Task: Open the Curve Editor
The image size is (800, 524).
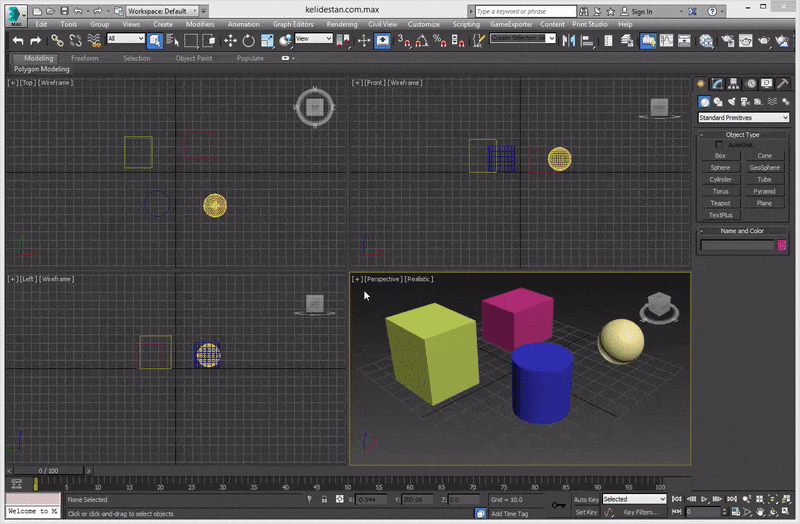Action: 666,40
